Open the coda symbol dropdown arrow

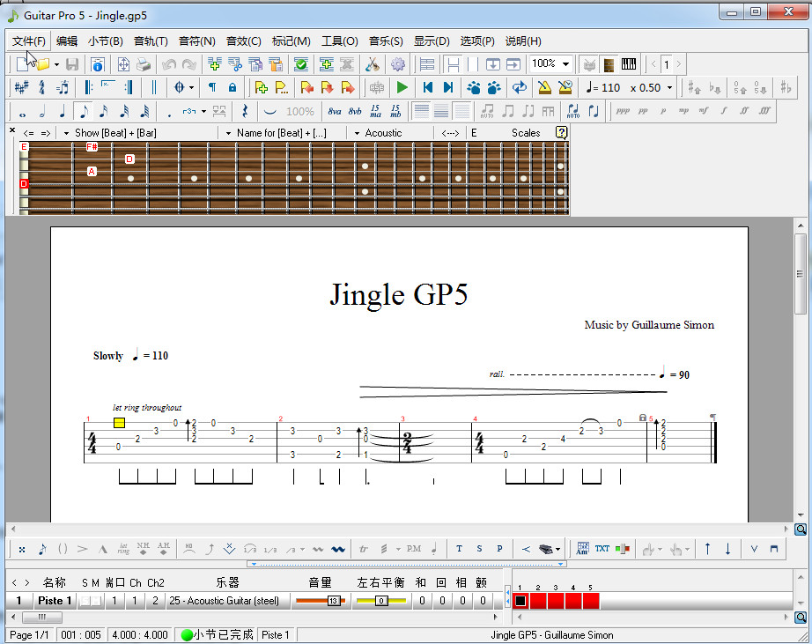[191, 87]
